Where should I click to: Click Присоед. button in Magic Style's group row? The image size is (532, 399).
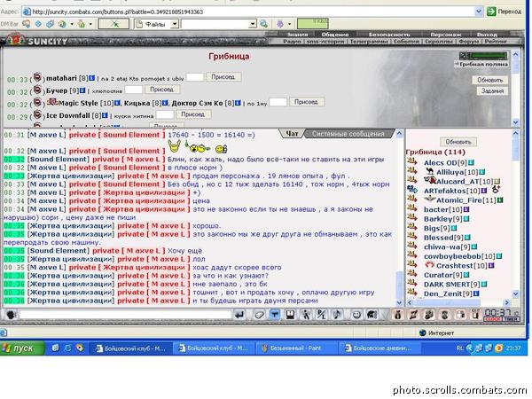pyautogui.click(x=307, y=102)
